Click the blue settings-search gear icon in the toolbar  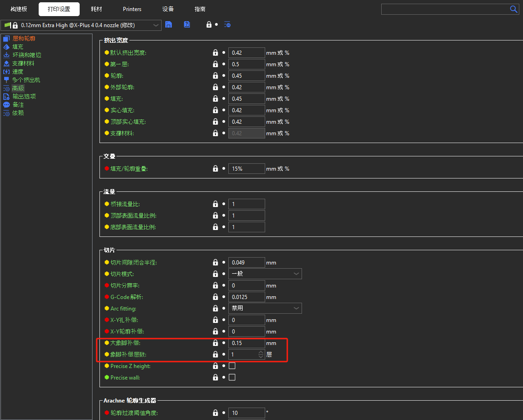(x=227, y=25)
